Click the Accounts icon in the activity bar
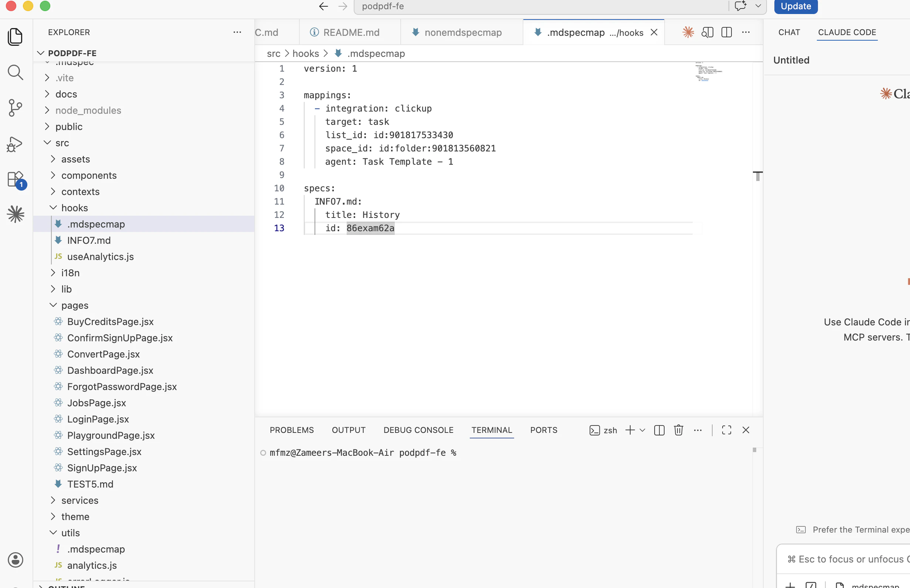 15,560
